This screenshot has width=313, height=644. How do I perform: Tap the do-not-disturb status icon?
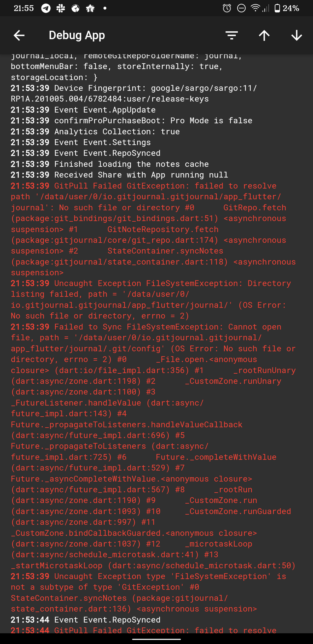[x=241, y=9]
